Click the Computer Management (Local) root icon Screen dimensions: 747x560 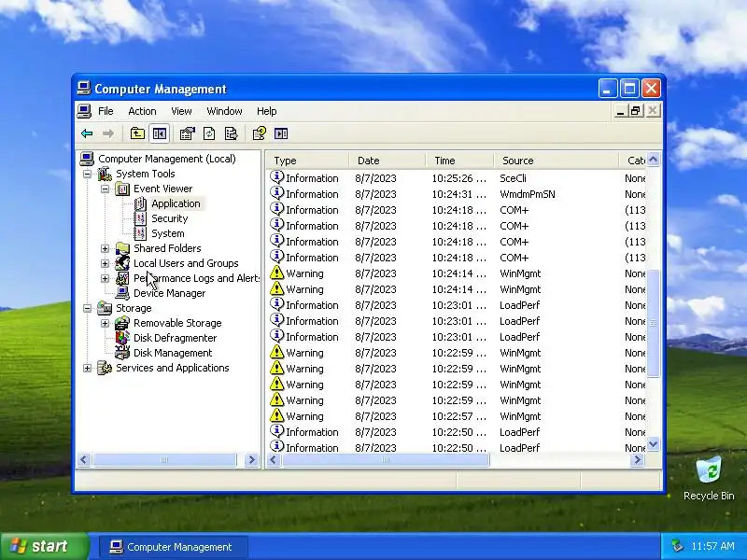click(87, 159)
